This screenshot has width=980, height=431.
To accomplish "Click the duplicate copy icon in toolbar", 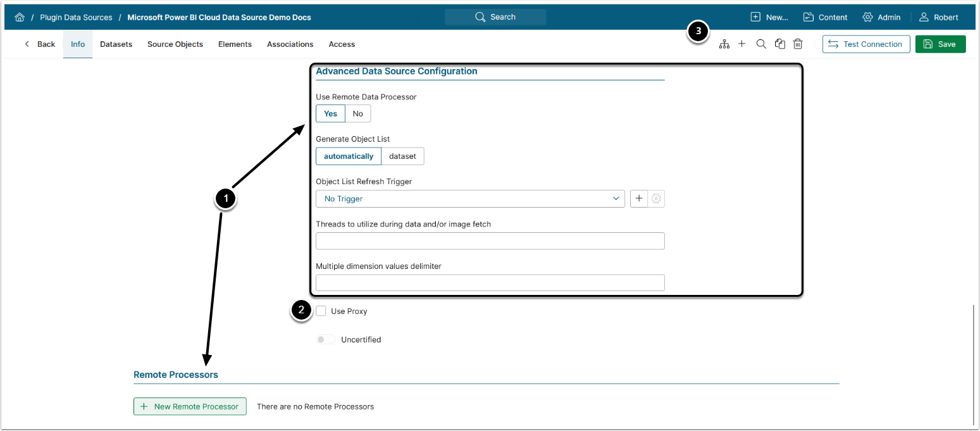I will [x=780, y=44].
